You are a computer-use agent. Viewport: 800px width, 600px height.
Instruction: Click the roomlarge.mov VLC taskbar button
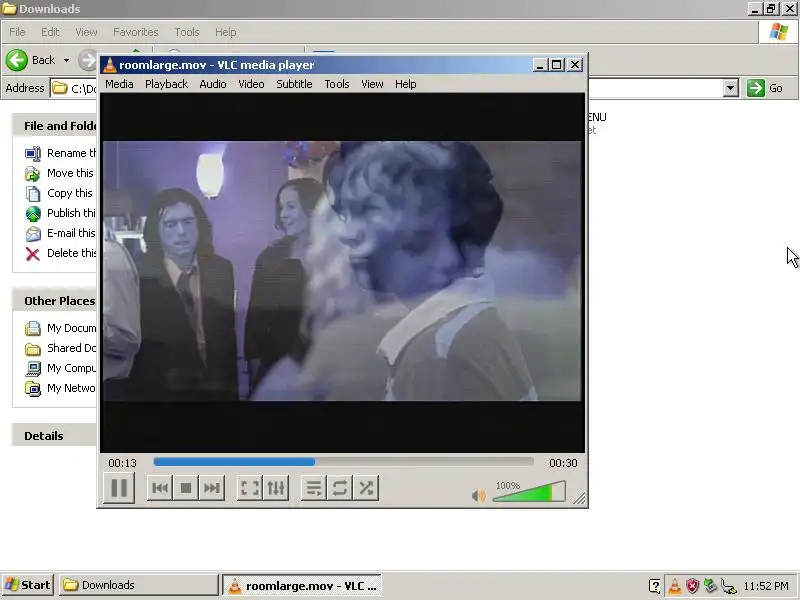(302, 586)
